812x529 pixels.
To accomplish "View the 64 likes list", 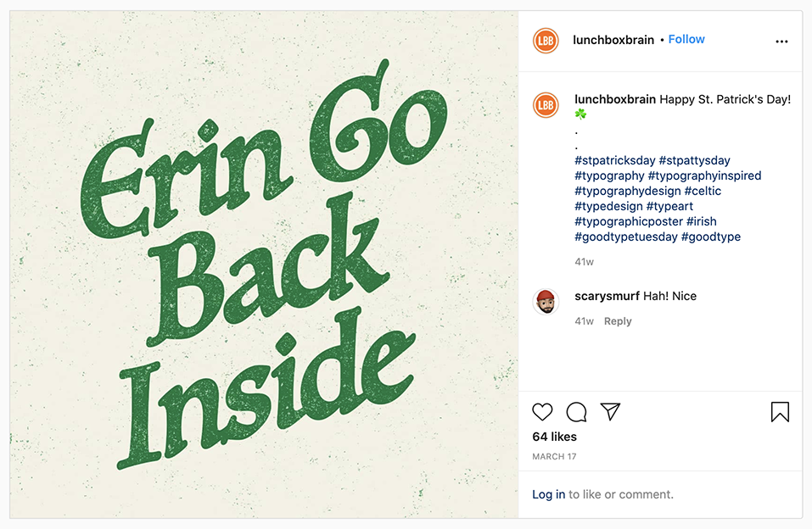I will [552, 437].
